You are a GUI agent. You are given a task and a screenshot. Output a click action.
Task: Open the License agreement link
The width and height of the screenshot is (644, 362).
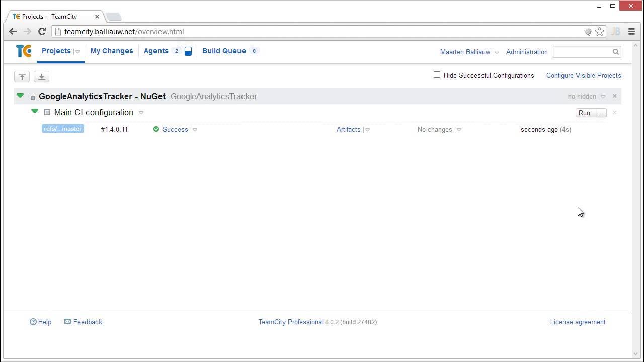[578, 322]
